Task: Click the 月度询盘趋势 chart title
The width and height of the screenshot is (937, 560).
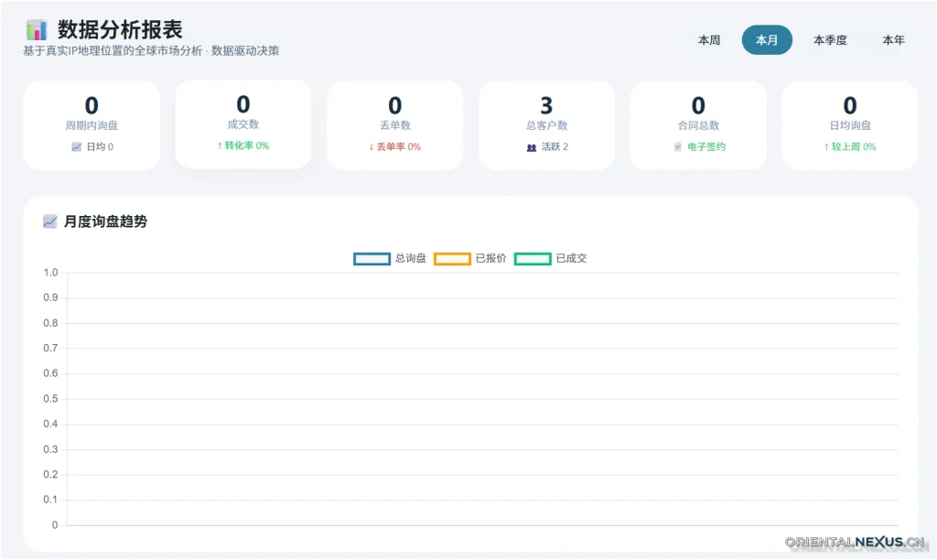Action: (x=106, y=221)
